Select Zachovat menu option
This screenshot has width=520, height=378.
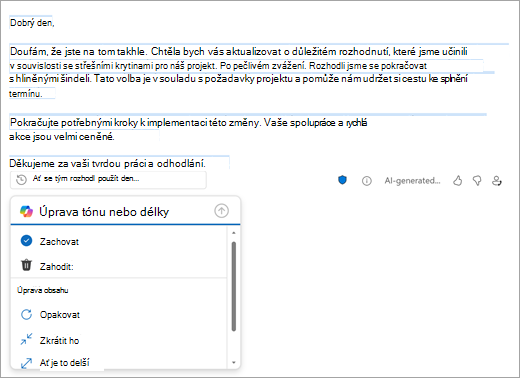(119, 241)
